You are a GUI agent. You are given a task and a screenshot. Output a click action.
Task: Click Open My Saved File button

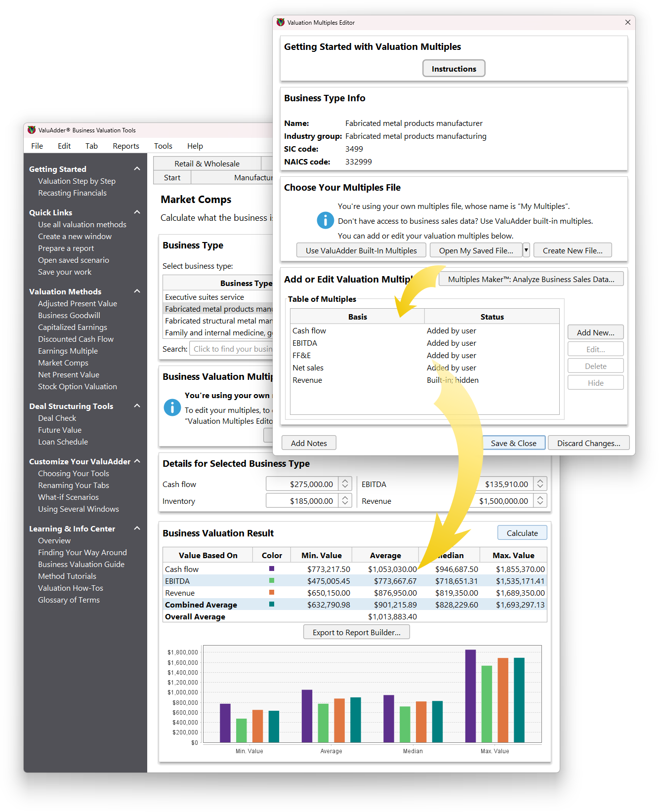(x=476, y=250)
